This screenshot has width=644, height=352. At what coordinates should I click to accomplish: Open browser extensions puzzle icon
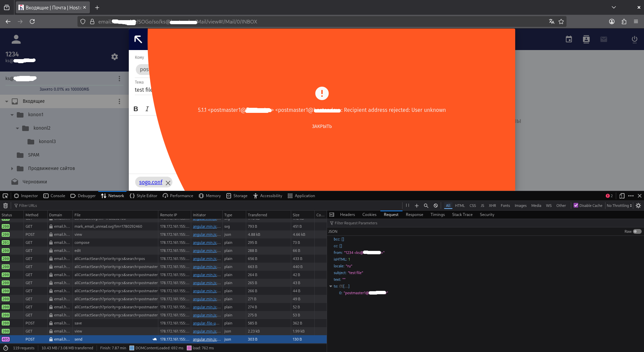point(624,21)
